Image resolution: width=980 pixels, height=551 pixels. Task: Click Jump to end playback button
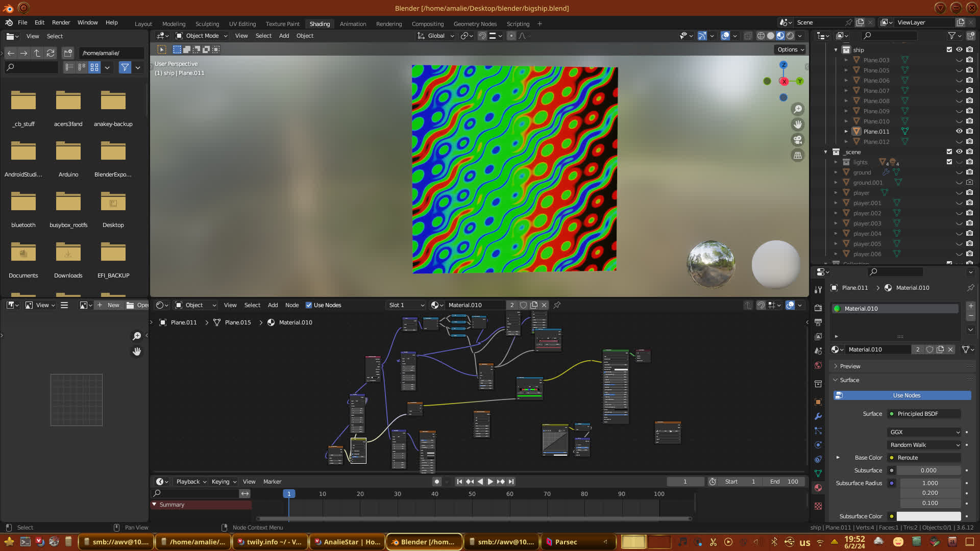coord(511,482)
